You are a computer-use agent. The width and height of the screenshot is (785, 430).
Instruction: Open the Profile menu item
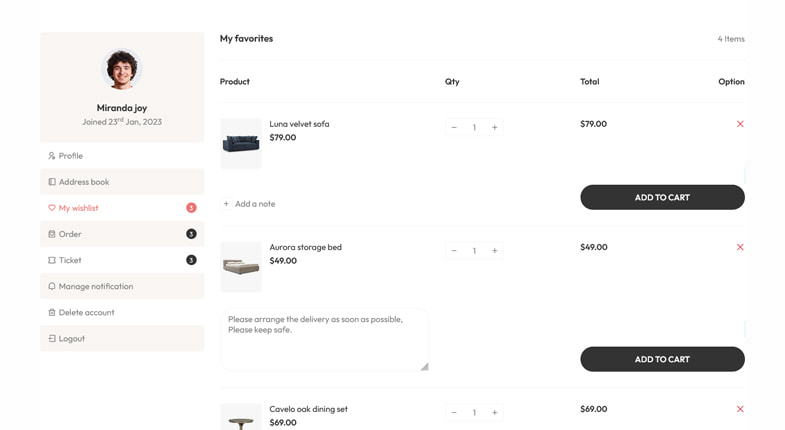70,156
